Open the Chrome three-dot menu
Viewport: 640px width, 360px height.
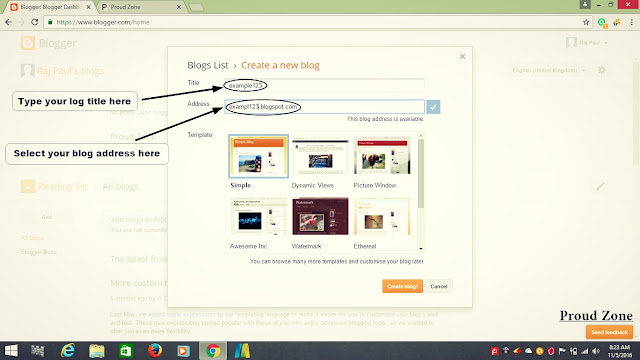tap(631, 22)
